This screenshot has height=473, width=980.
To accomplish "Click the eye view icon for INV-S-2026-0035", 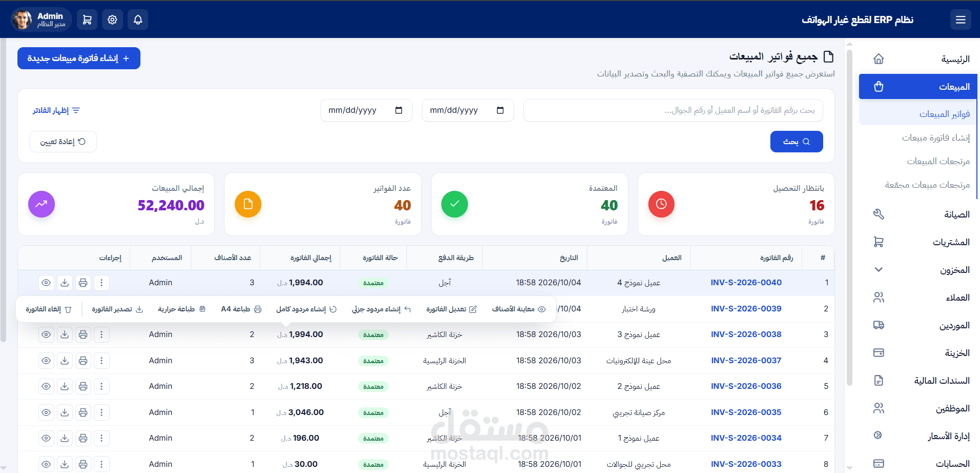I will 46,412.
